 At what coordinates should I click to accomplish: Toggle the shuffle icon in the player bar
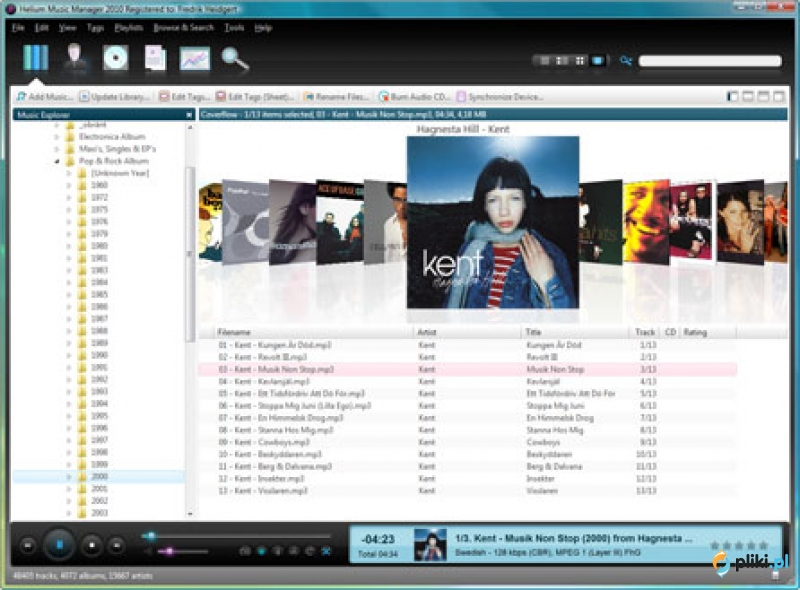pyautogui.click(x=327, y=551)
